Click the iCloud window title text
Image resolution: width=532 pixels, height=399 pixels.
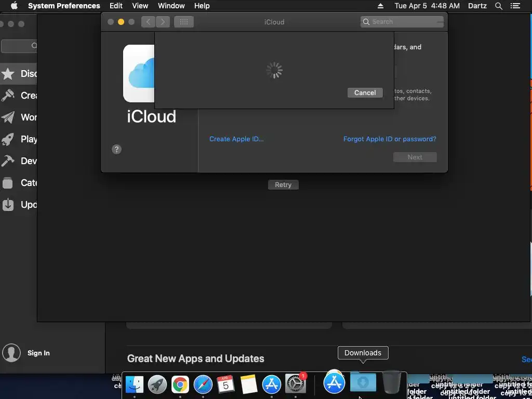coord(274,22)
